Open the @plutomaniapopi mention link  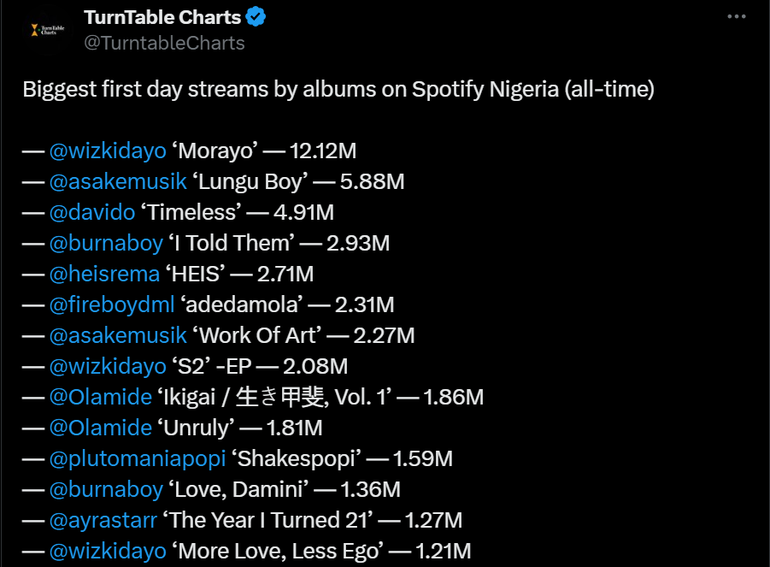tap(137, 458)
